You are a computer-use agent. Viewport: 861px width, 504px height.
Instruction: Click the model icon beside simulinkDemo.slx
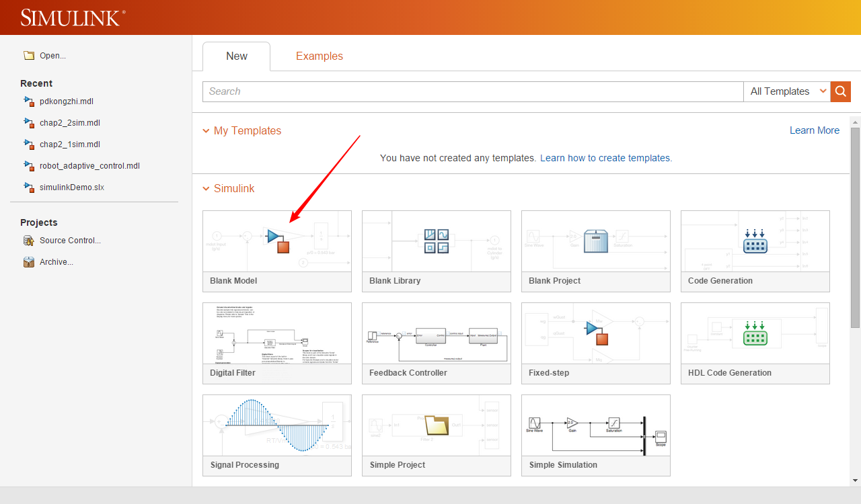coord(28,187)
